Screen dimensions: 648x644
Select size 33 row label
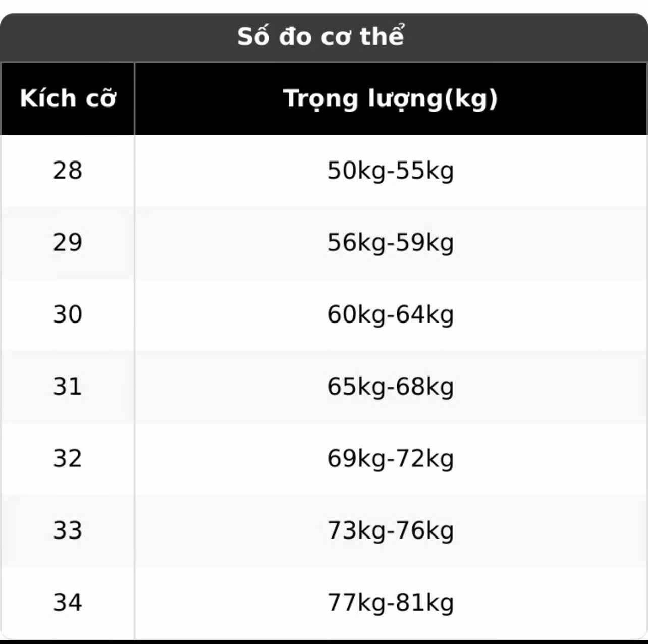(68, 530)
